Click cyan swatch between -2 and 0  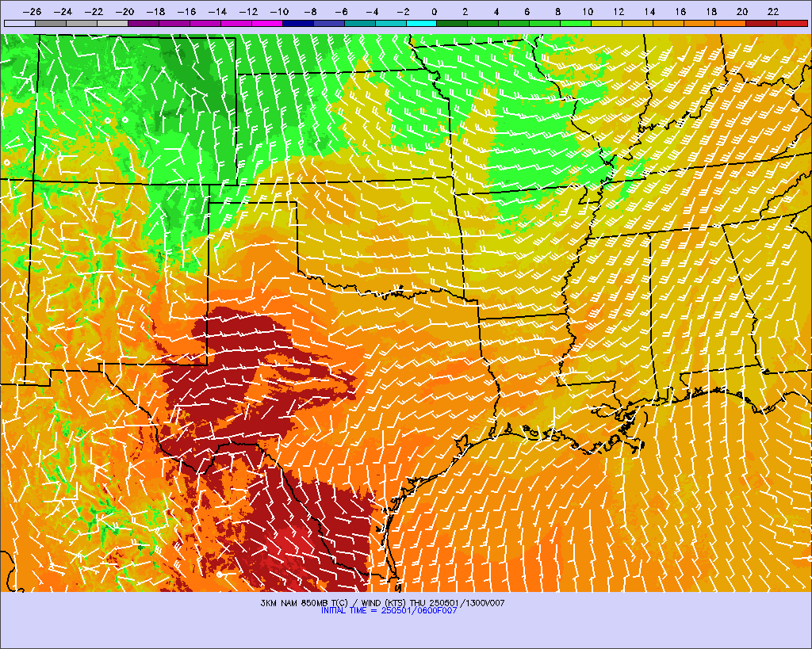pos(422,23)
